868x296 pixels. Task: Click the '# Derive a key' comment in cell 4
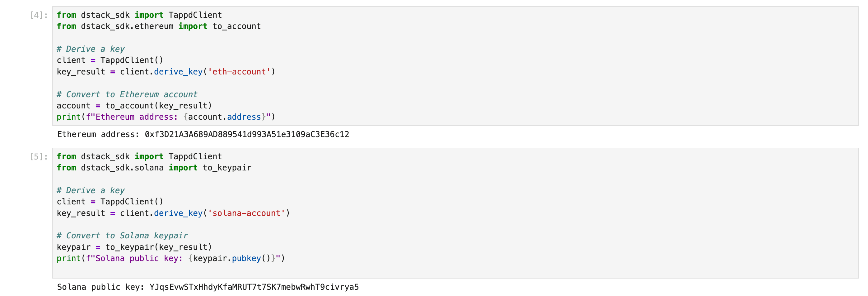[x=90, y=49]
